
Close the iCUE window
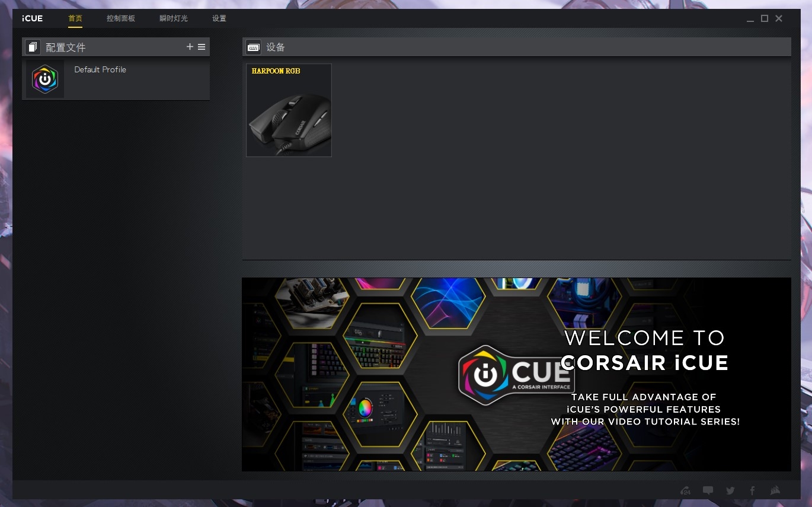(779, 18)
